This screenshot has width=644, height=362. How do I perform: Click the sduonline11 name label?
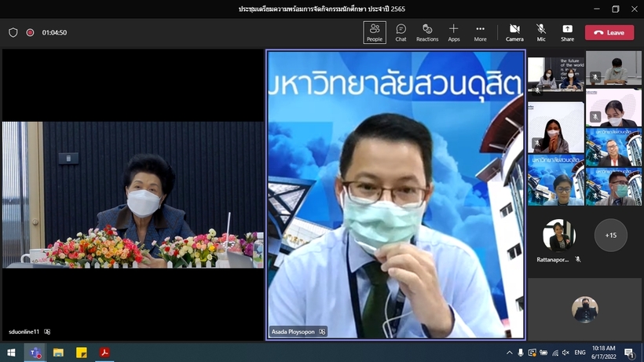24,331
